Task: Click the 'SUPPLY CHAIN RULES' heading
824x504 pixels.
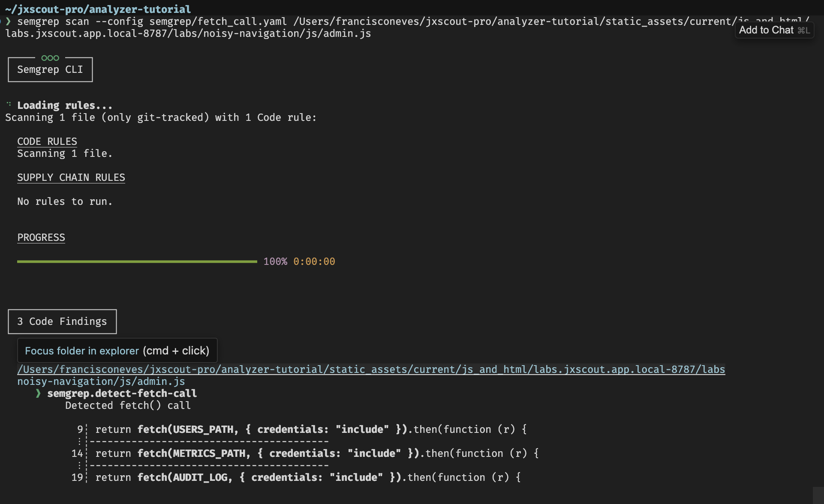Action: (x=71, y=177)
